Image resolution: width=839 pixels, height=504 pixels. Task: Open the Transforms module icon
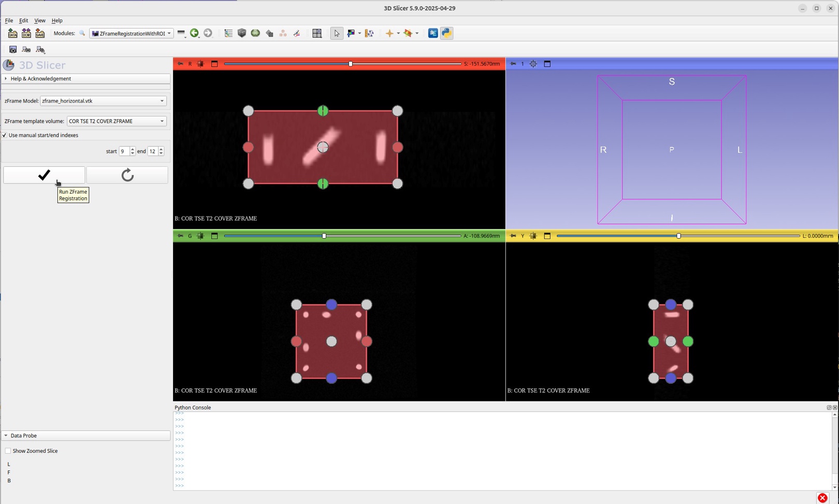[269, 33]
